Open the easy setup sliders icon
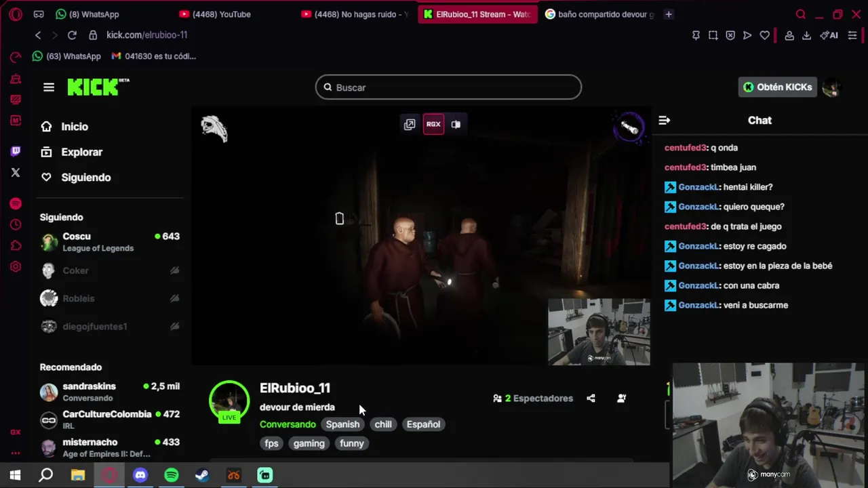 pos(852,35)
